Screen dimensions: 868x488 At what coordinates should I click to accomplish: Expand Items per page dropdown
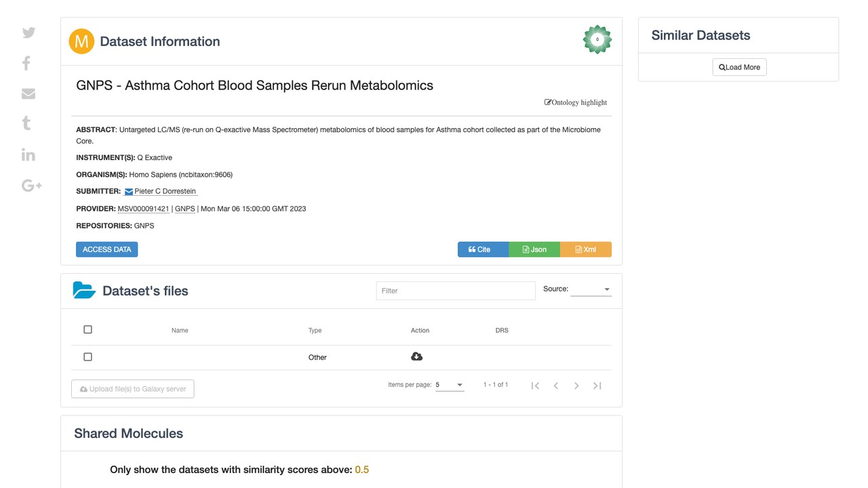[x=450, y=385]
